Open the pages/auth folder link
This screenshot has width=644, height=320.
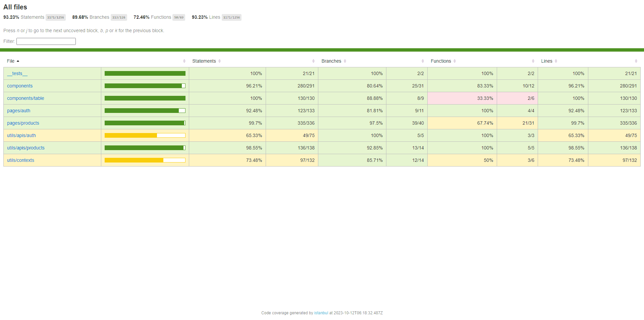pyautogui.click(x=18, y=111)
